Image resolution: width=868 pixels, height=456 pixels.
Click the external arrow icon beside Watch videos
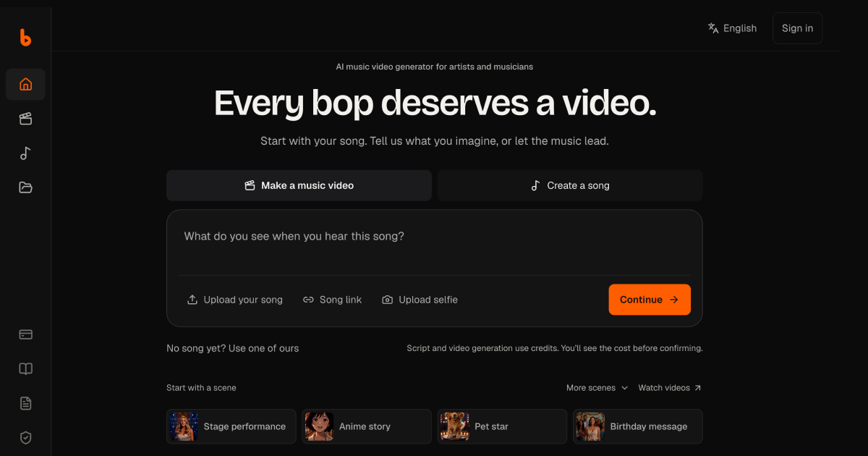pyautogui.click(x=697, y=388)
